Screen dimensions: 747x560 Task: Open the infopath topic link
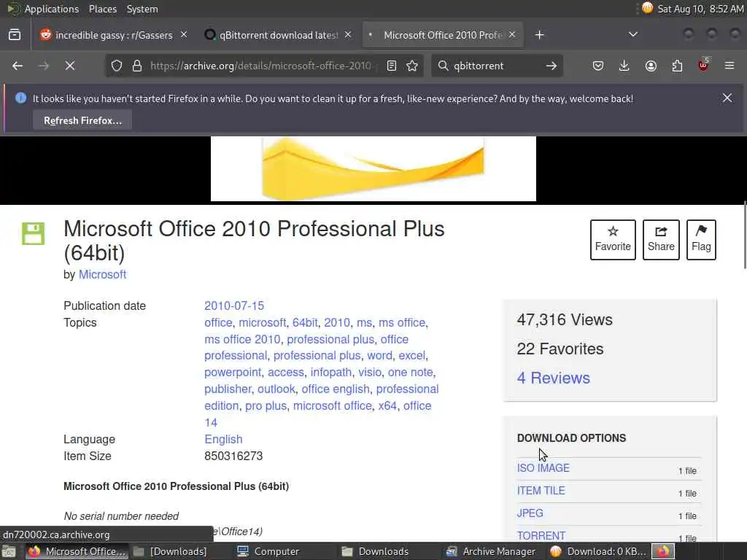point(331,373)
